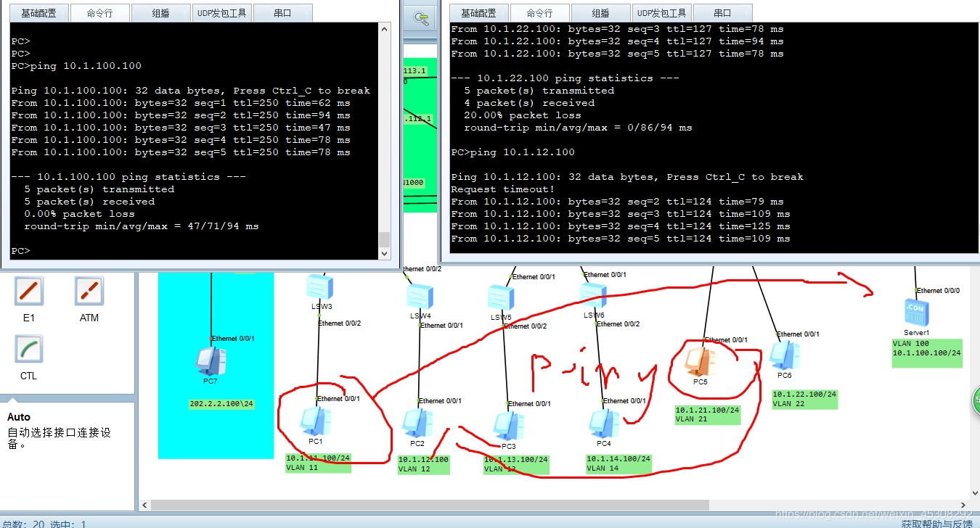The width and height of the screenshot is (980, 528).
Task: Click the VLAN 11 address label under PC1
Action: (x=318, y=463)
